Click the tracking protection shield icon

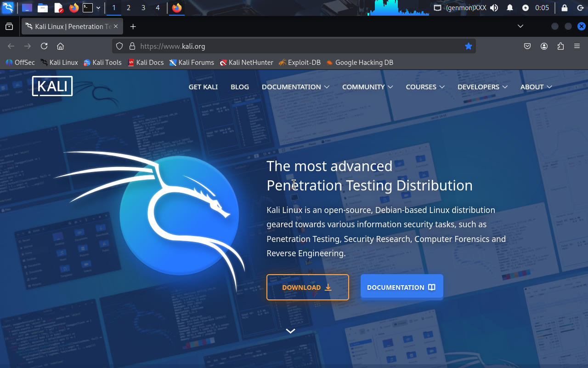[x=119, y=46]
